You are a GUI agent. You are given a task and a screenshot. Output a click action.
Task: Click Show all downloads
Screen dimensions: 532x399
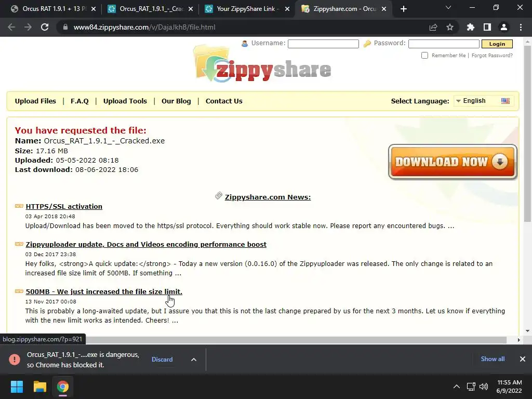pos(493,359)
